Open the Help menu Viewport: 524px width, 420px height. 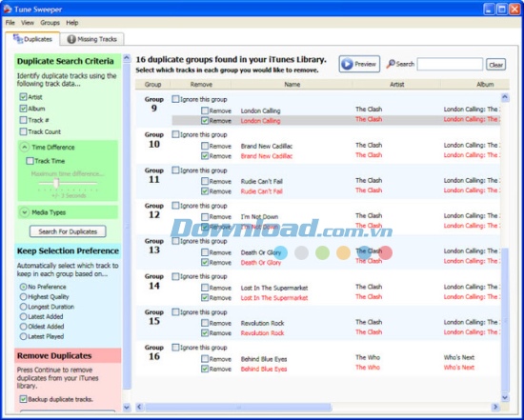click(71, 23)
